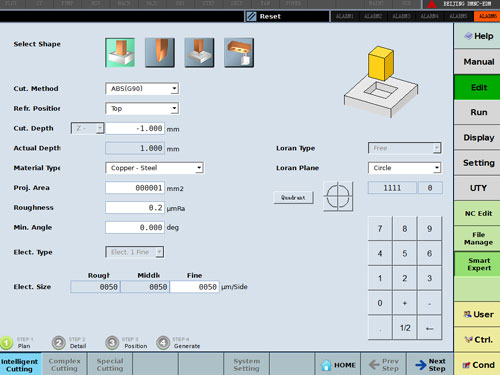Open the Display menu

click(477, 138)
